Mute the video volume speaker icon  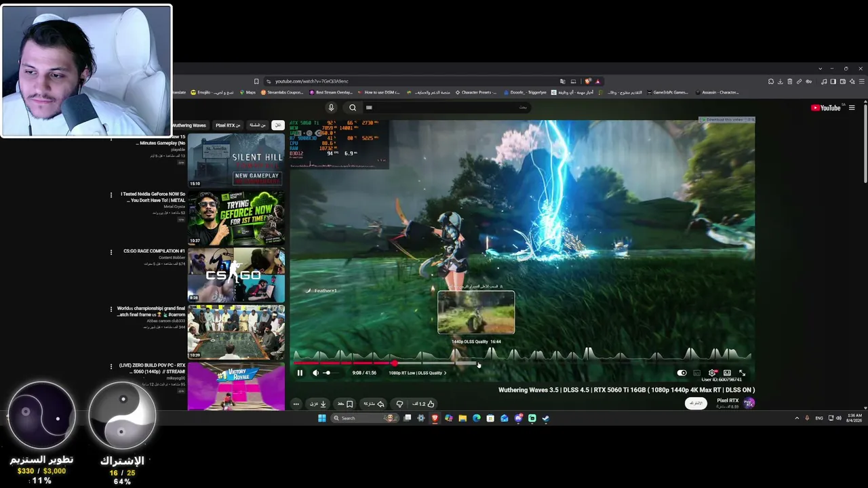[315, 373]
